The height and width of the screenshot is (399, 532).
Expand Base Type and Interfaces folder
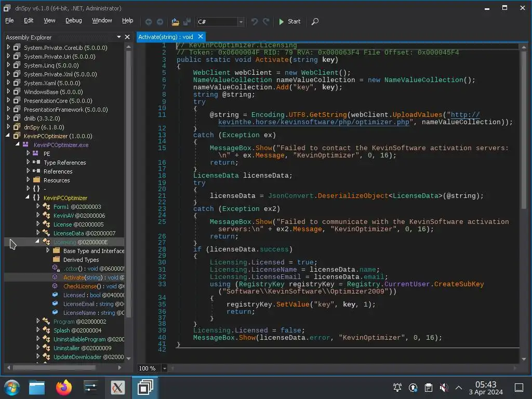click(x=48, y=250)
